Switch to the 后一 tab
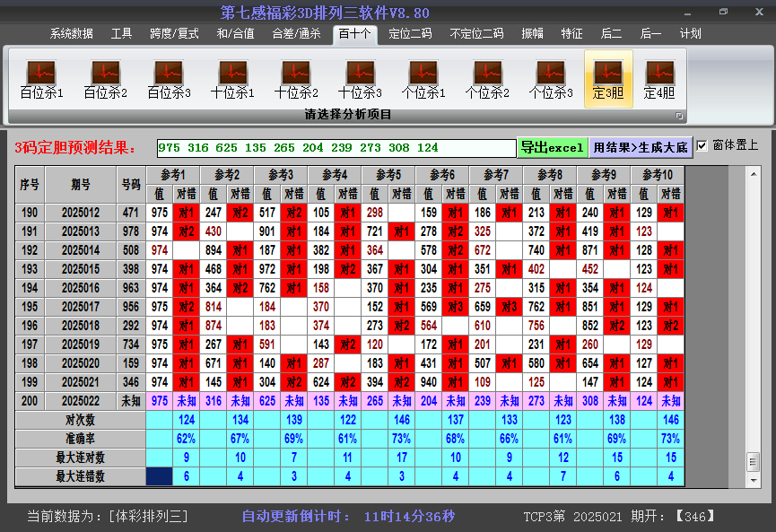776x532 pixels. pyautogui.click(x=650, y=34)
